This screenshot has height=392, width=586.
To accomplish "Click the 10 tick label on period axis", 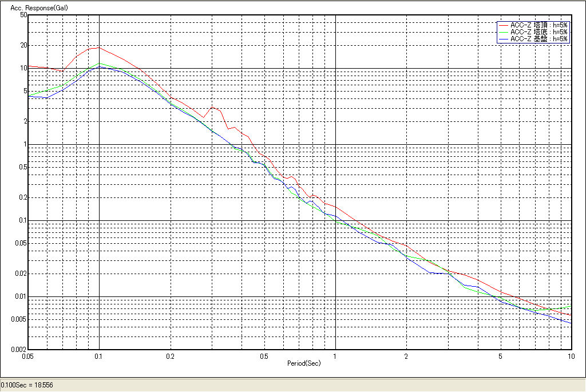I will pyautogui.click(x=571, y=355).
